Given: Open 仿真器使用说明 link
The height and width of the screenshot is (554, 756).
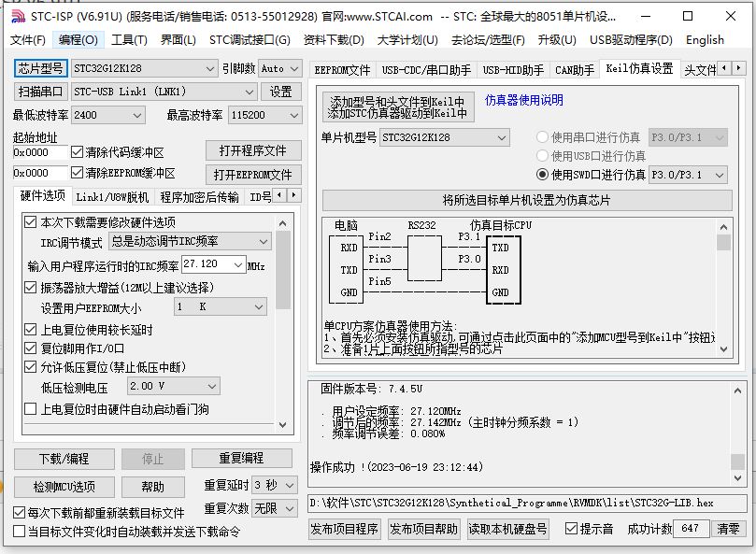Looking at the screenshot, I should click(523, 100).
